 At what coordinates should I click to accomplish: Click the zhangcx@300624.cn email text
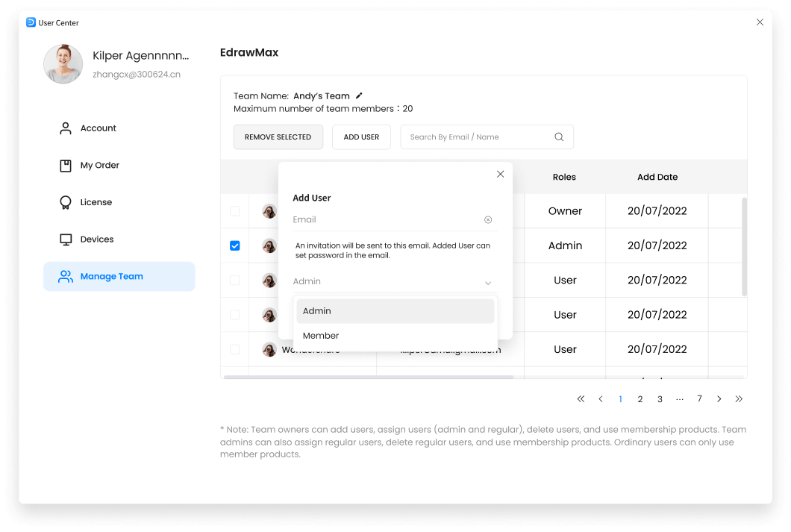click(137, 75)
